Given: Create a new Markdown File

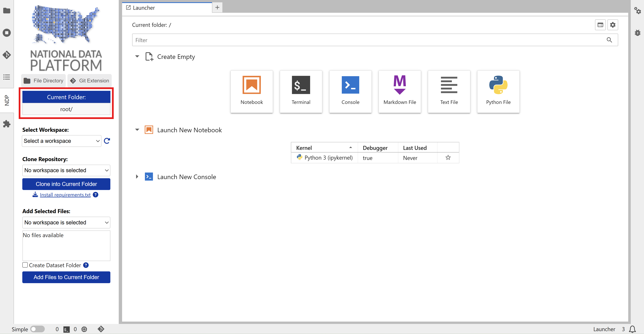Looking at the screenshot, I should click(399, 91).
